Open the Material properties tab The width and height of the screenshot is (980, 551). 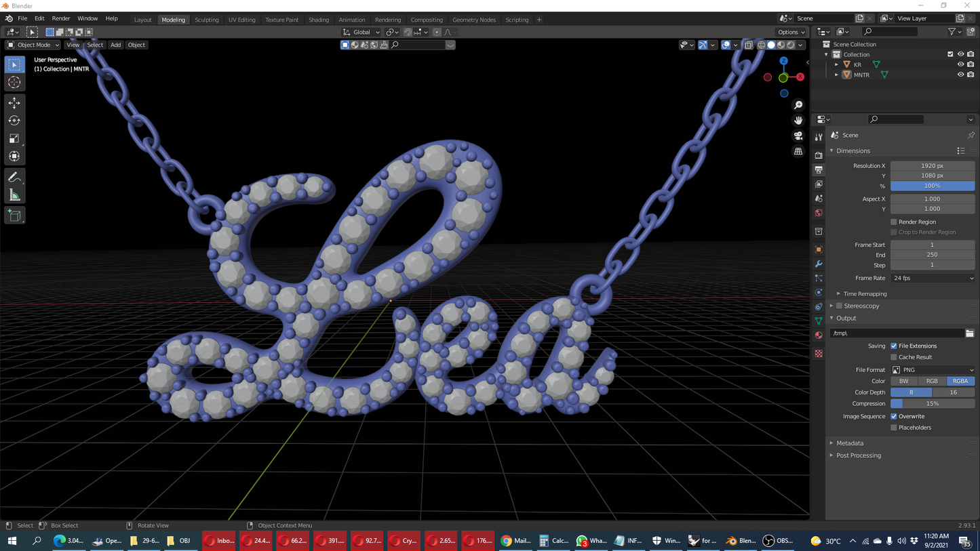pyautogui.click(x=819, y=335)
